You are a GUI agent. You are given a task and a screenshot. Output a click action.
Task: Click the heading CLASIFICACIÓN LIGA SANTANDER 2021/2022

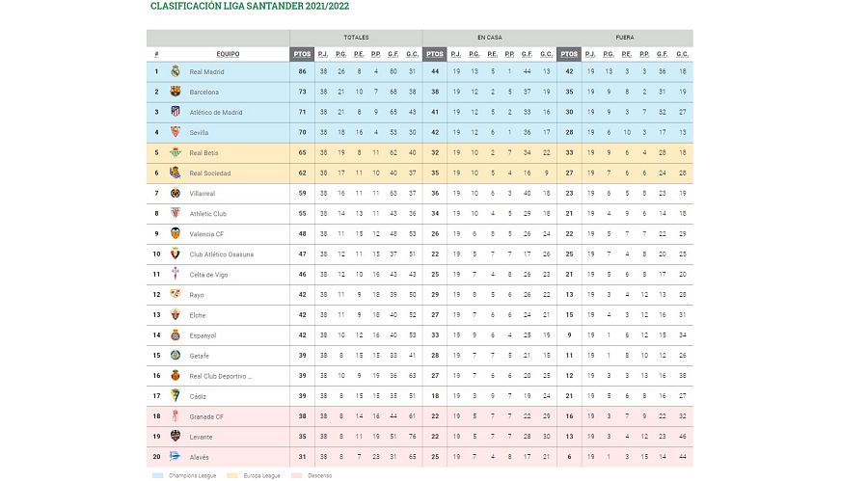tap(250, 6)
